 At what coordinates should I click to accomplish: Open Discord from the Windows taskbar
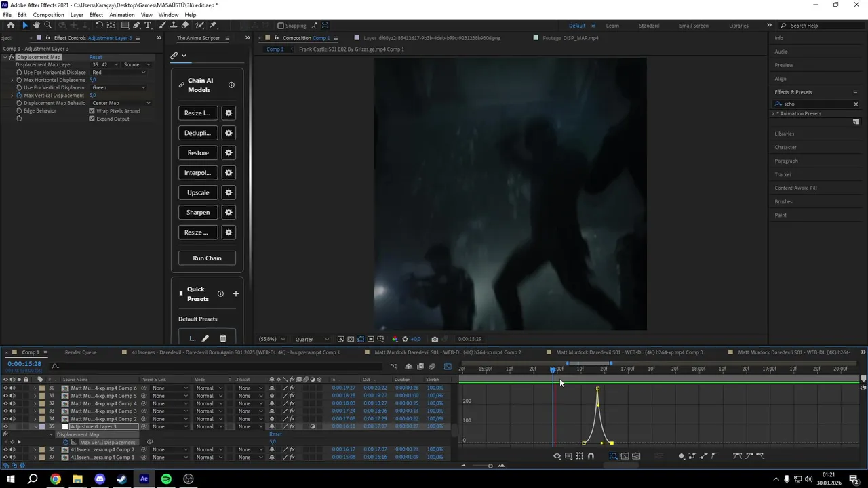pyautogui.click(x=100, y=479)
